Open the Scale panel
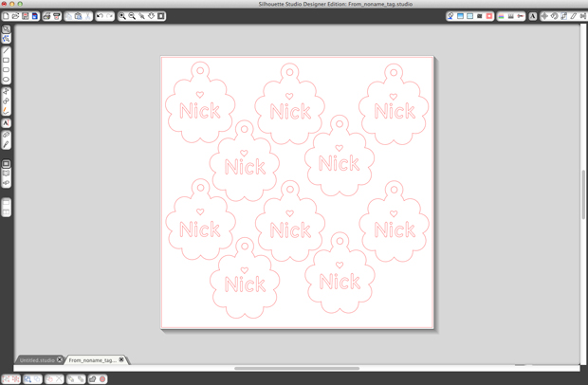This screenshot has width=588, height=385. coord(563,16)
